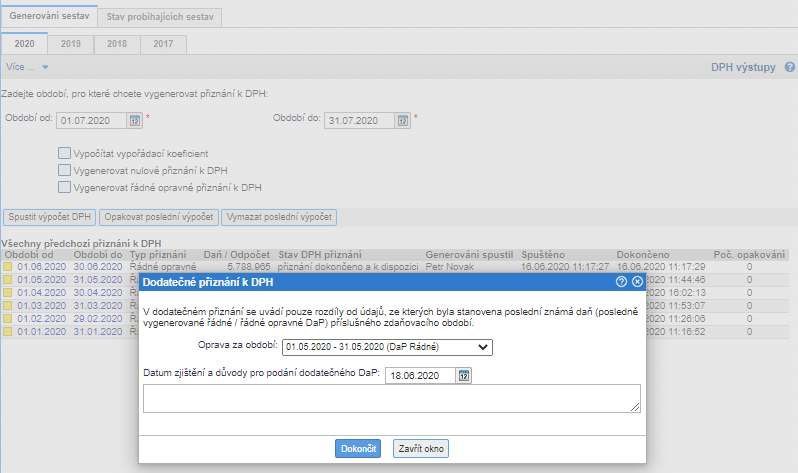Click help icon in dialog title bar

(621, 283)
